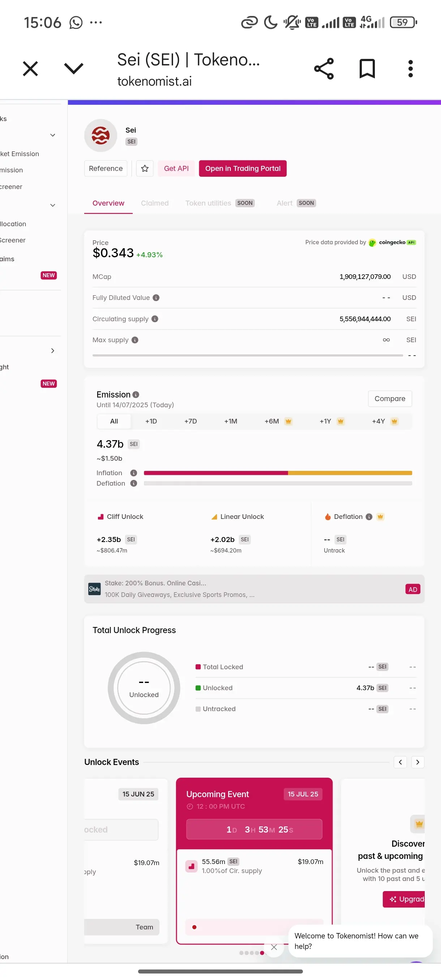Viewport: 441px width, 980px height.
Task: Click the Sei token logo
Action: (x=100, y=136)
